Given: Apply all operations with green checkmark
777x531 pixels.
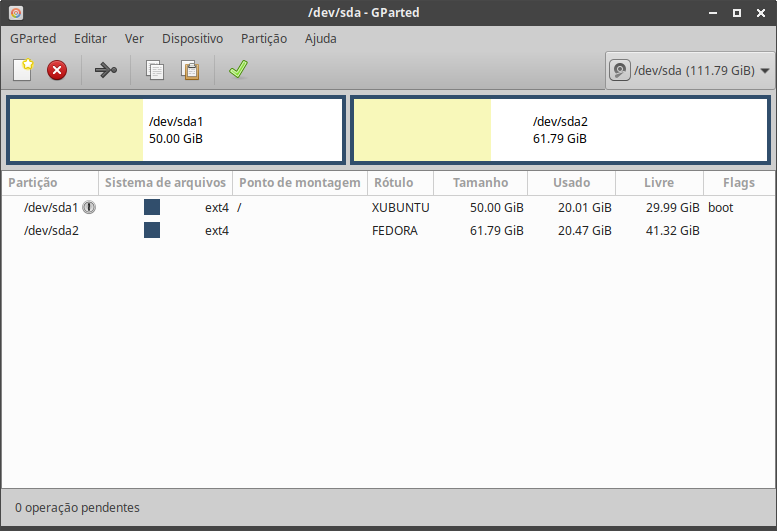Looking at the screenshot, I should pyautogui.click(x=238, y=69).
